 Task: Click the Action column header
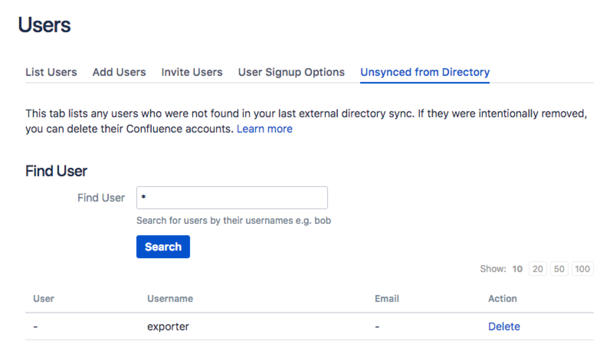click(x=502, y=298)
